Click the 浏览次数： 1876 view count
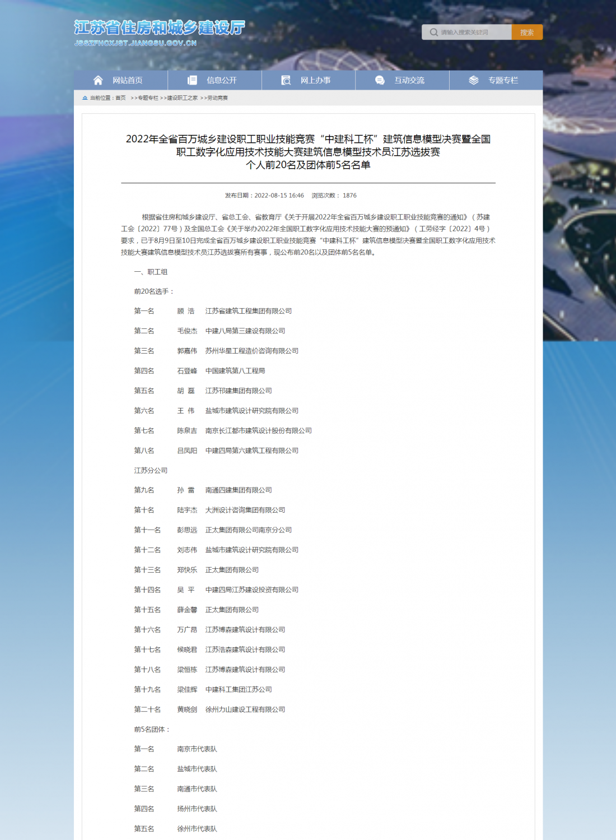Screen dimensions: 616x840 [334, 196]
